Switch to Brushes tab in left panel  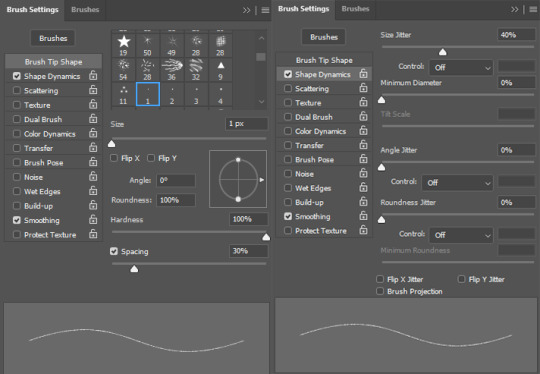(x=85, y=9)
